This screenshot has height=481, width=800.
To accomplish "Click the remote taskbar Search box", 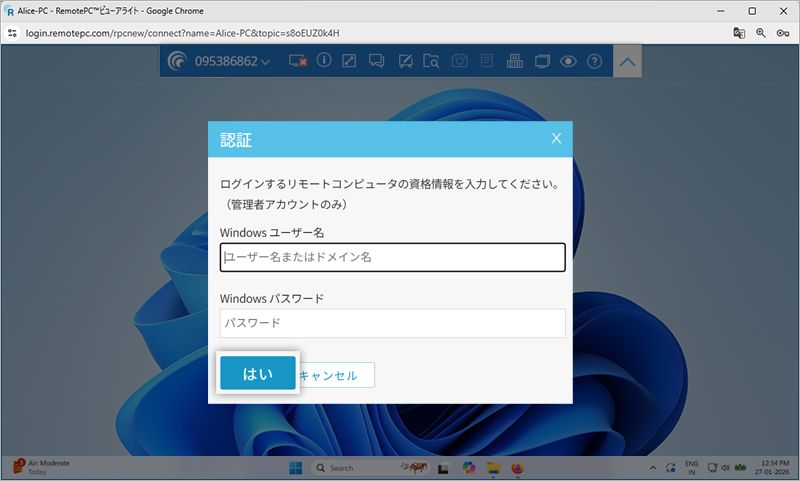I will click(370, 468).
